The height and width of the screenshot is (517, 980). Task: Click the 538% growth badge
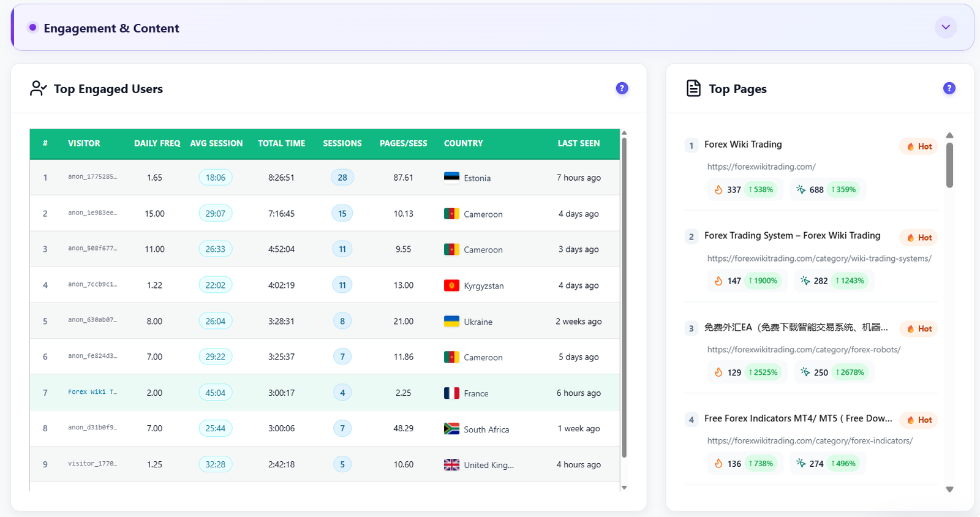(761, 190)
